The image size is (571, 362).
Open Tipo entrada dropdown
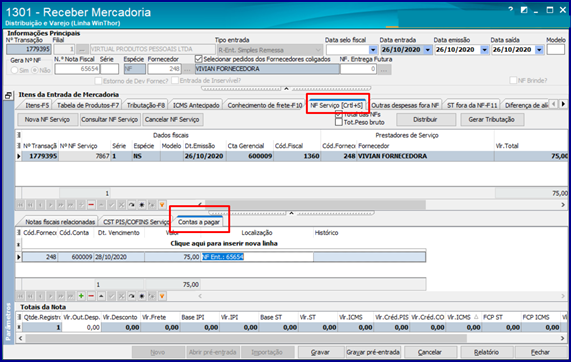pos(318,50)
